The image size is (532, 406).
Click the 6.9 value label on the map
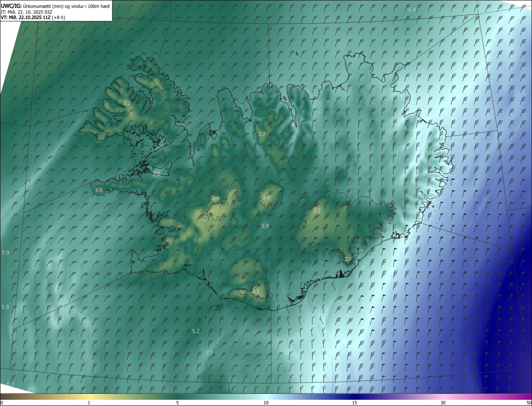412,9
